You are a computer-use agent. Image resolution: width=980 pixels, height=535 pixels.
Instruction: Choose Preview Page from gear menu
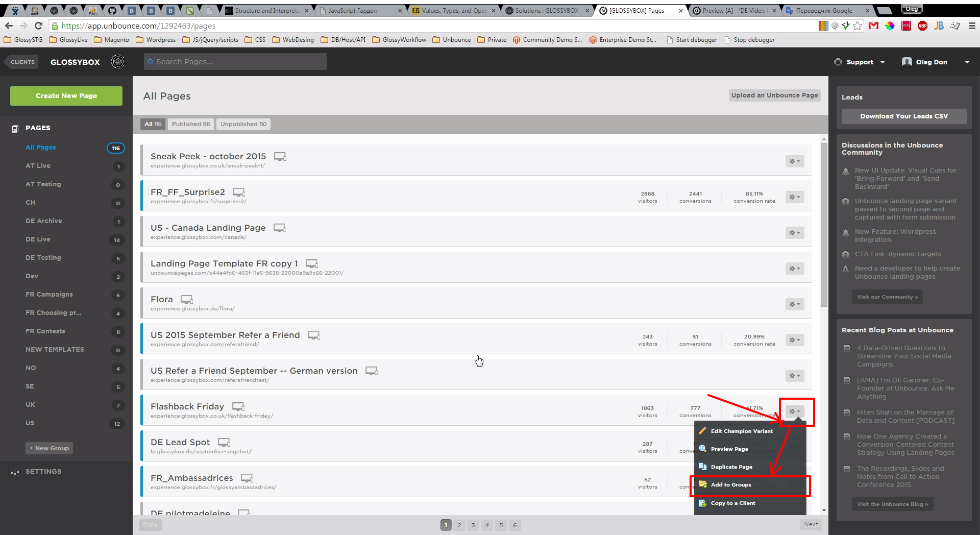750,449
